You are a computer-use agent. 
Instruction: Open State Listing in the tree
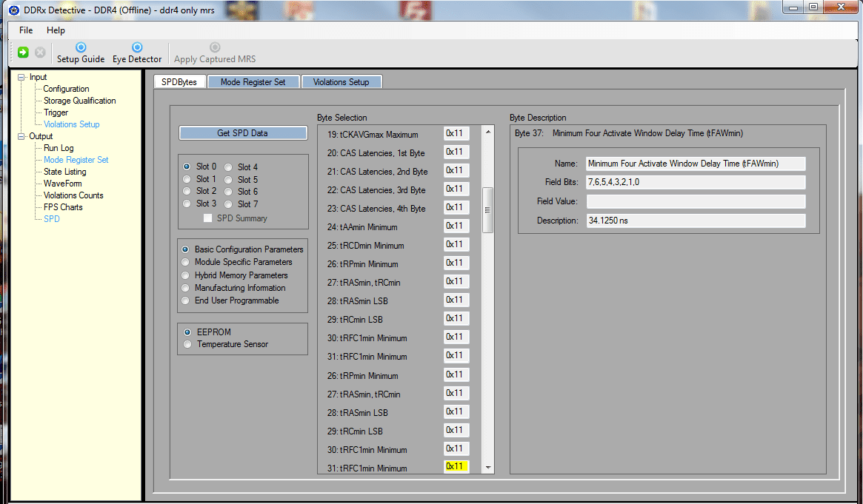[x=65, y=172]
